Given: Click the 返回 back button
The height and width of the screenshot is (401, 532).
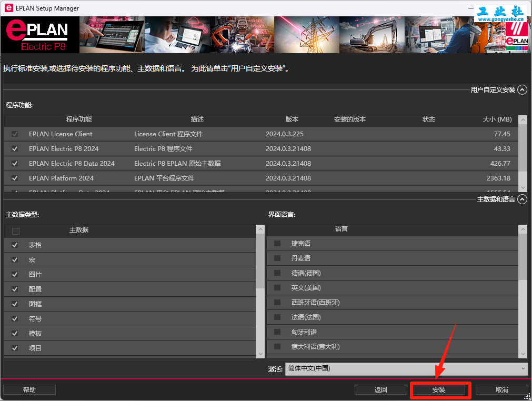Looking at the screenshot, I should point(380,390).
